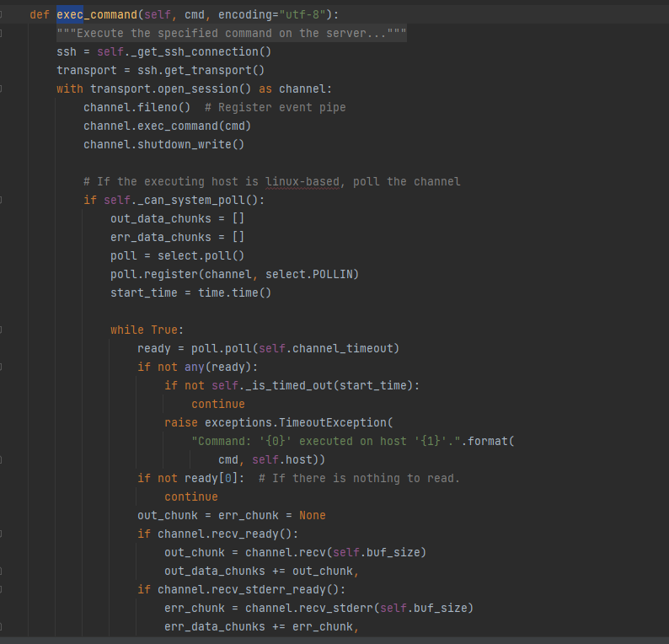Place cursor on ssh = self._get_ssh_connection() line
Viewport: 669px width, 644px height.
[x=163, y=52]
